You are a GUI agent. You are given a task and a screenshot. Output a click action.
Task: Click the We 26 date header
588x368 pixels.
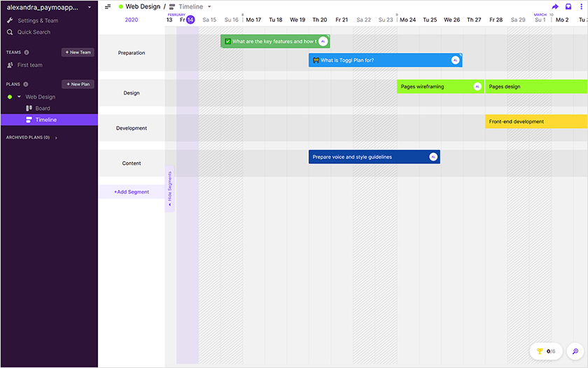452,20
